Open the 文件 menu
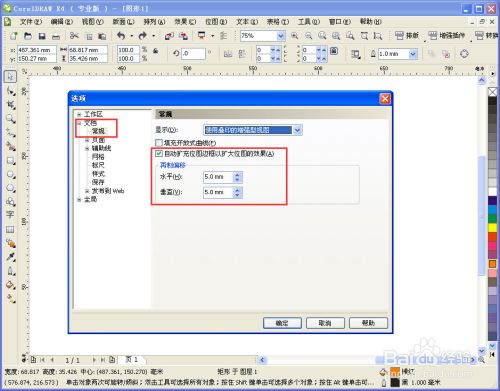This screenshot has height=391, width=500. pyautogui.click(x=31, y=22)
